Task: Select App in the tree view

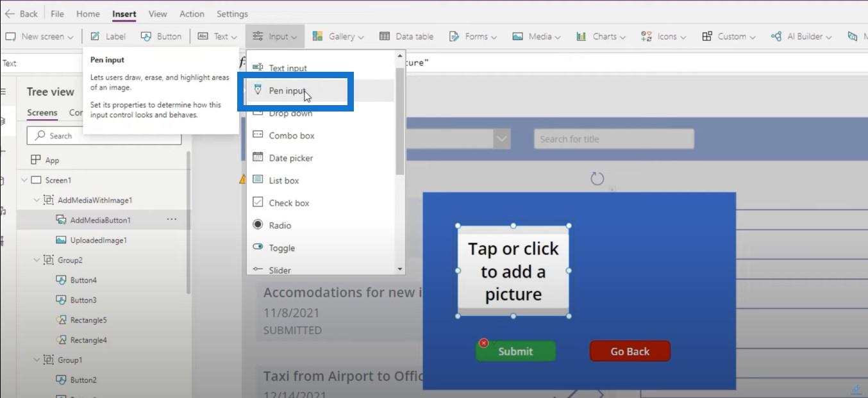Action: coord(52,160)
